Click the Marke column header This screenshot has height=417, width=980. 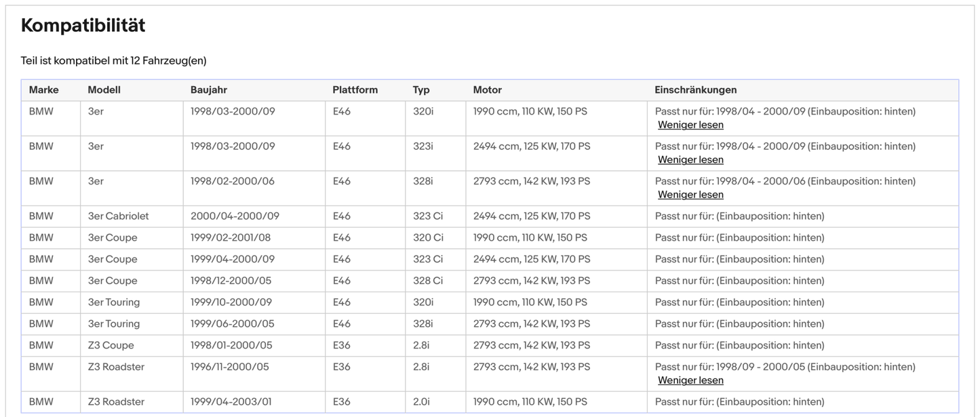[43, 90]
